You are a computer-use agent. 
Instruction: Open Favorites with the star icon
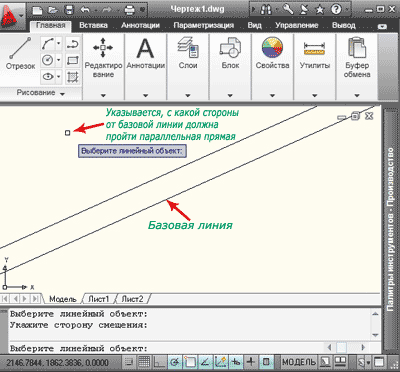pos(320,10)
